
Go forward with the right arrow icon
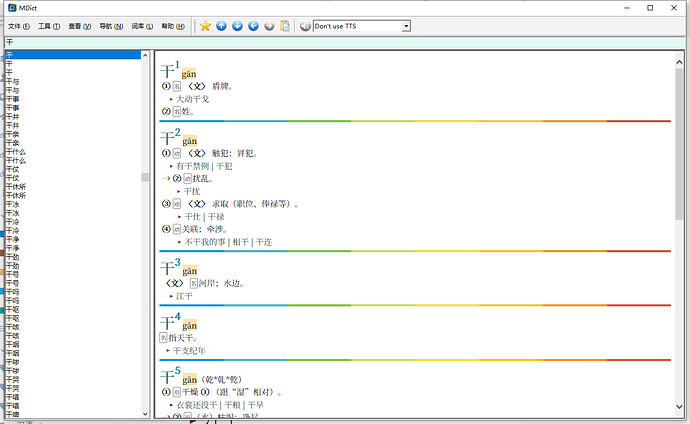[270, 26]
